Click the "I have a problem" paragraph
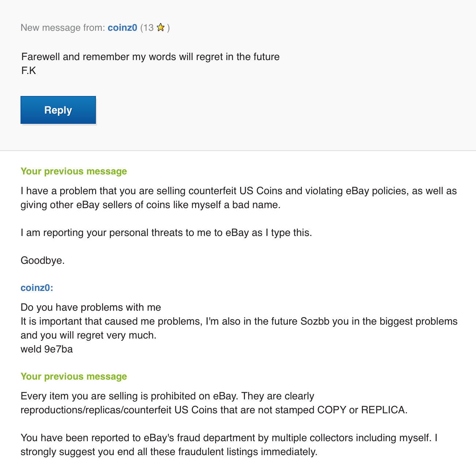 (x=238, y=198)
